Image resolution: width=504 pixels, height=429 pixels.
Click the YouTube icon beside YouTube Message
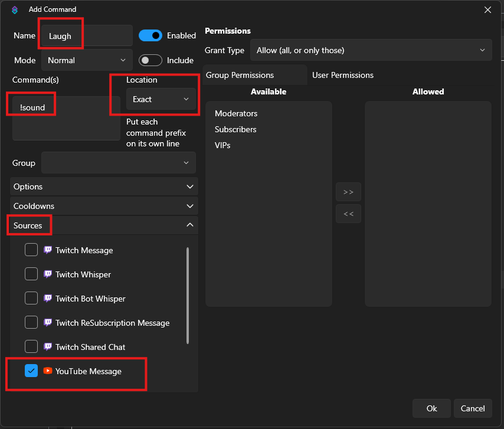point(48,371)
